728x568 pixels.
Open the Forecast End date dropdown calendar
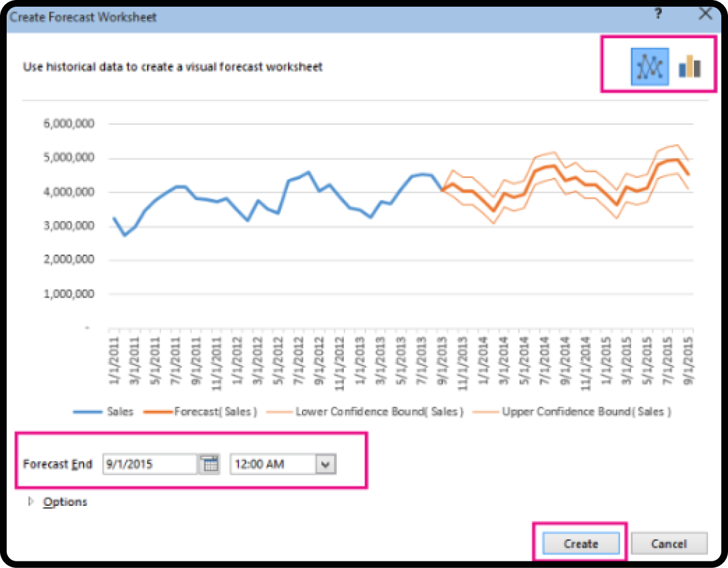[x=210, y=464]
